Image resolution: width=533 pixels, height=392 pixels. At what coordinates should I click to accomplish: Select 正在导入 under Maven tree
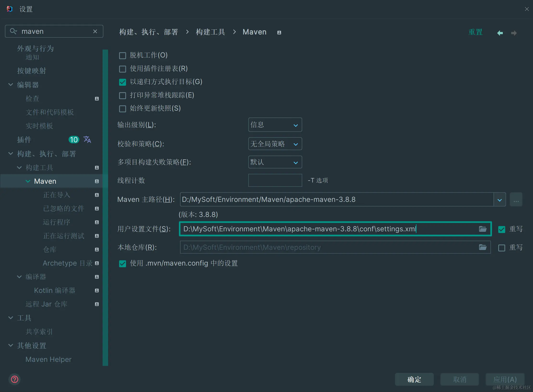57,195
